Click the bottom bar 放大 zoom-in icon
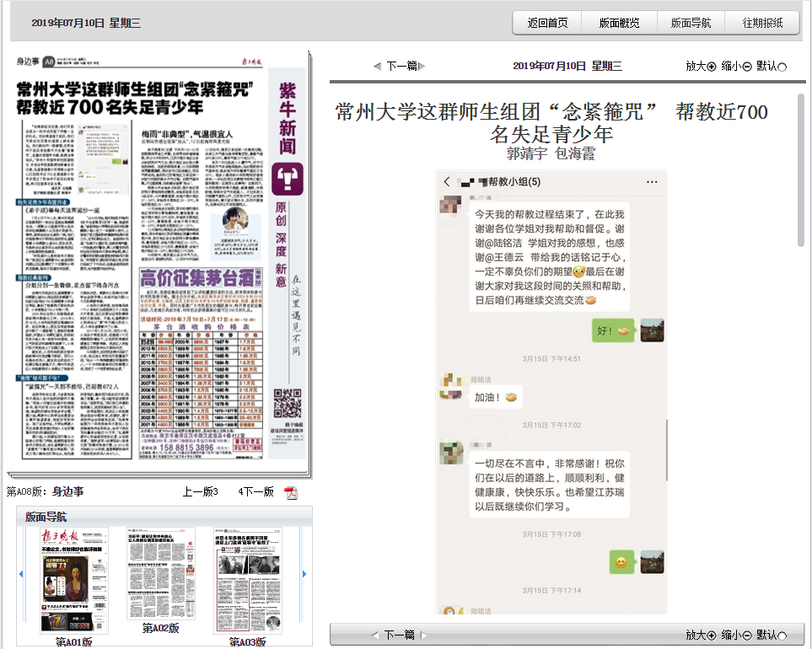Viewport: 812px width, 649px height. tap(711, 636)
